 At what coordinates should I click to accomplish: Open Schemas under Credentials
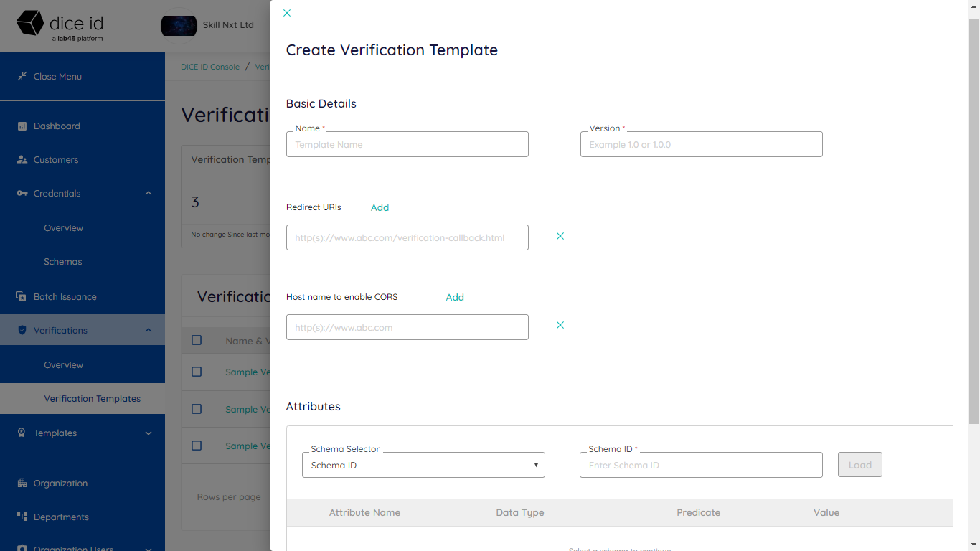[63, 262]
